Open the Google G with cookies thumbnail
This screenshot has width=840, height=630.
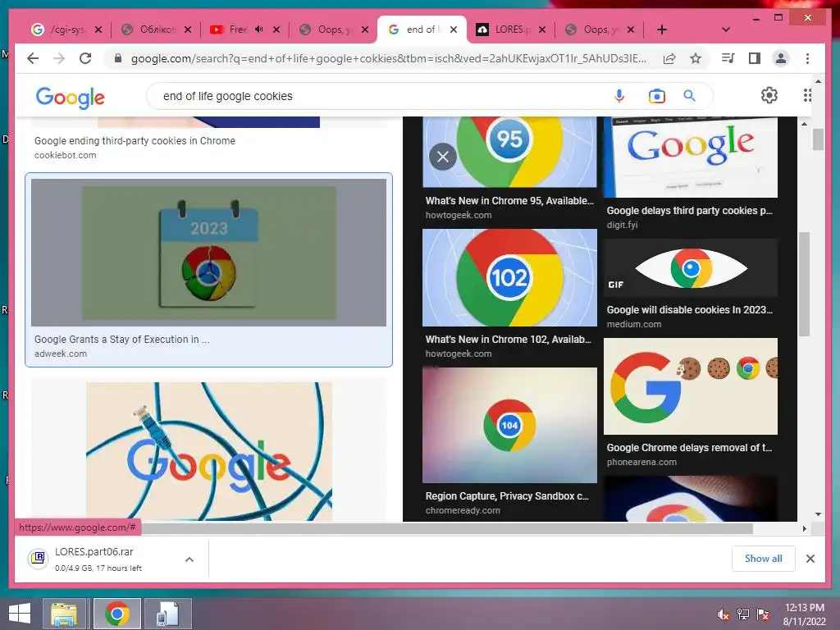(x=691, y=386)
